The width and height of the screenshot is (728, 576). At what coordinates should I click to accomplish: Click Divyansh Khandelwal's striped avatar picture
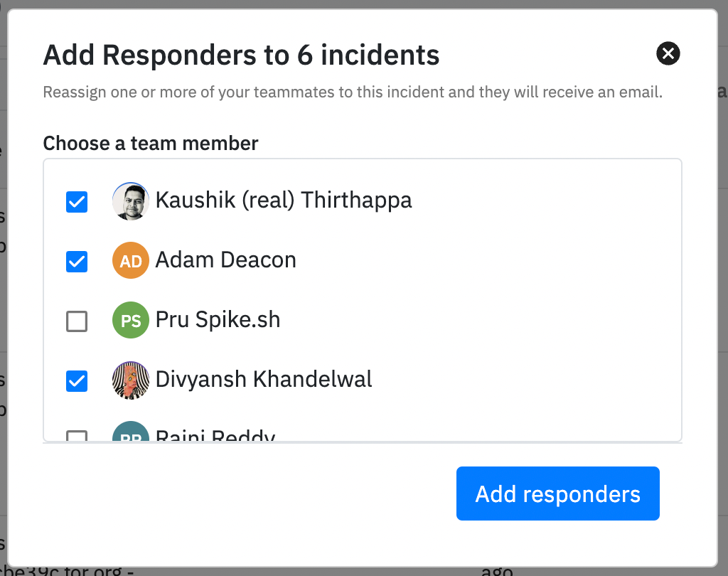131,380
